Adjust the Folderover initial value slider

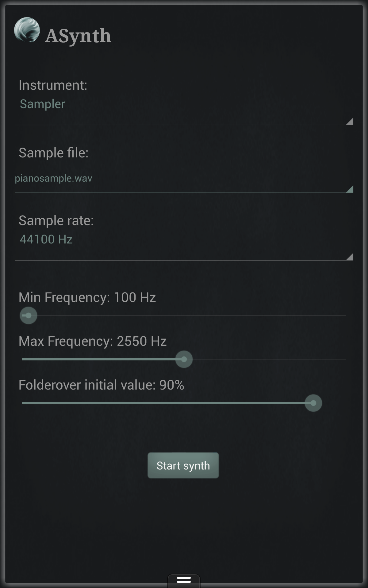click(313, 403)
